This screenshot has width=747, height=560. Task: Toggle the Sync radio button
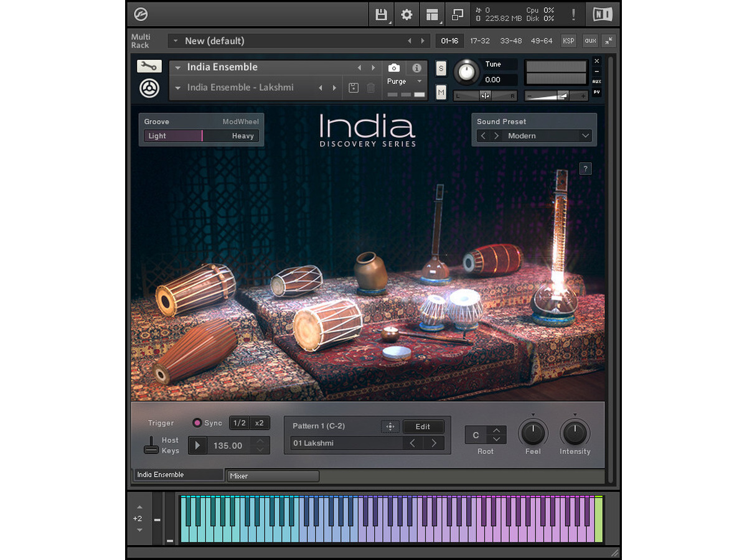point(197,423)
